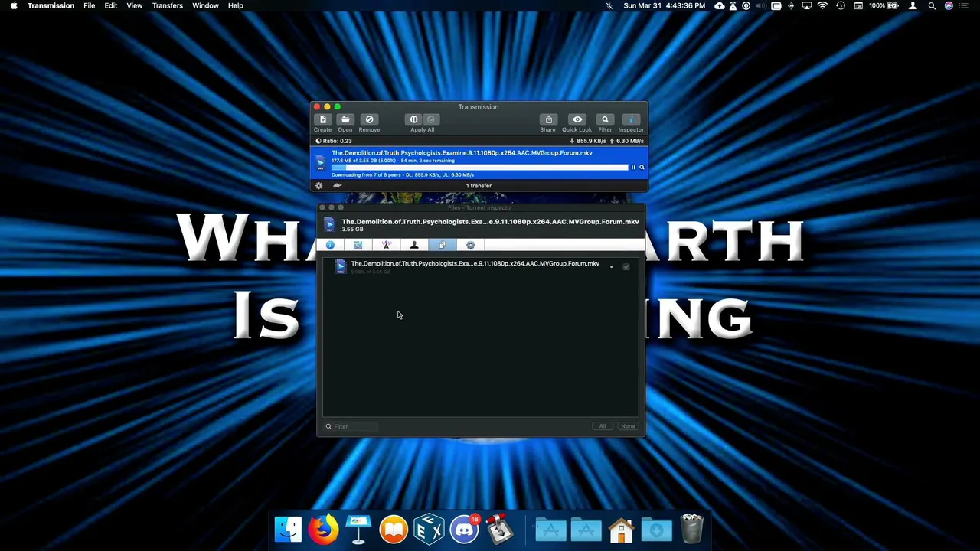Screen dimensions: 980x551
Task: Toggle turtle speed limit mode
Action: 337,185
